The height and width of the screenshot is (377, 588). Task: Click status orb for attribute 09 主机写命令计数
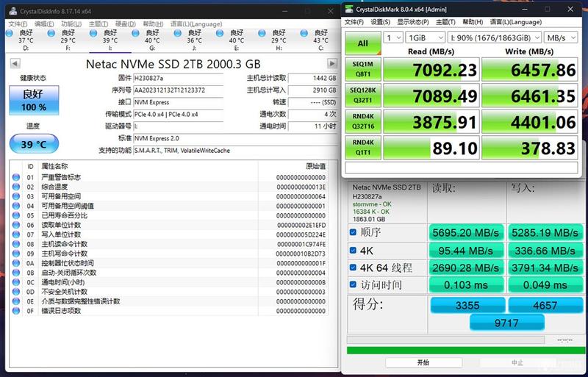(x=16, y=254)
